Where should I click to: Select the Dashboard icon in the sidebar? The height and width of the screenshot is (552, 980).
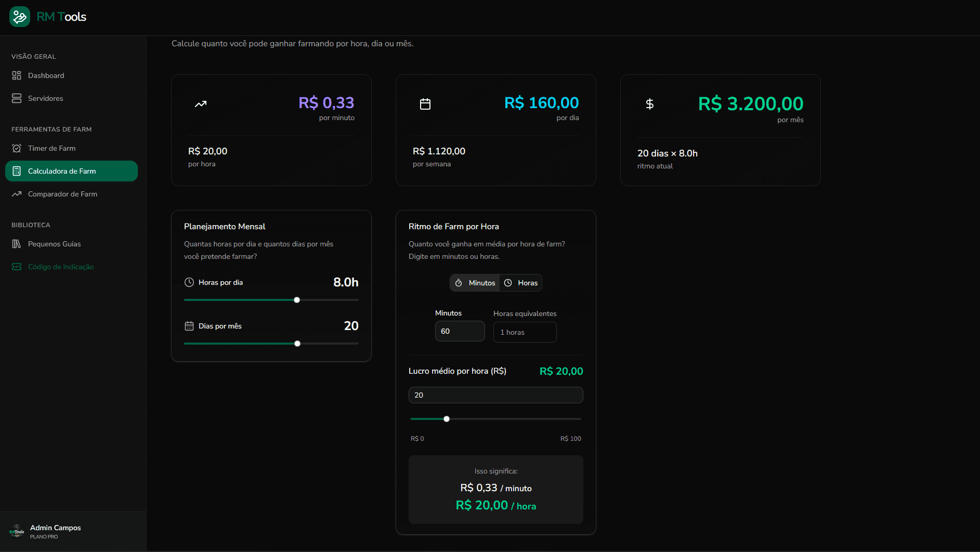coord(16,75)
